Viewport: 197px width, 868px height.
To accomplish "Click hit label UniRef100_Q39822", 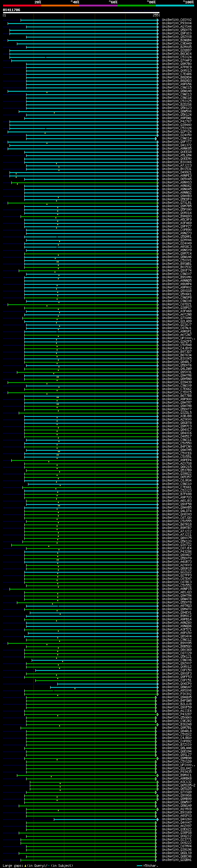I will point(176,474).
